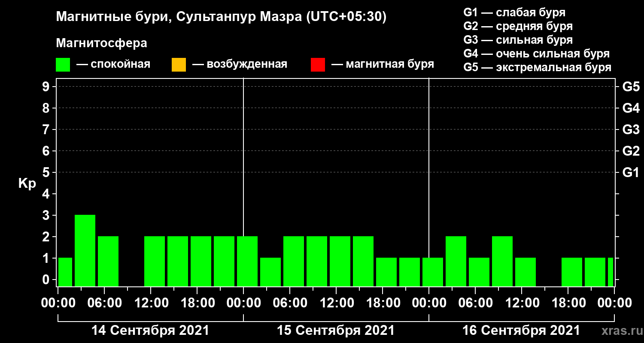Click the 'возбужденная' legend label
Image resolution: width=644 pixels, height=343 pixels.
coord(247,65)
